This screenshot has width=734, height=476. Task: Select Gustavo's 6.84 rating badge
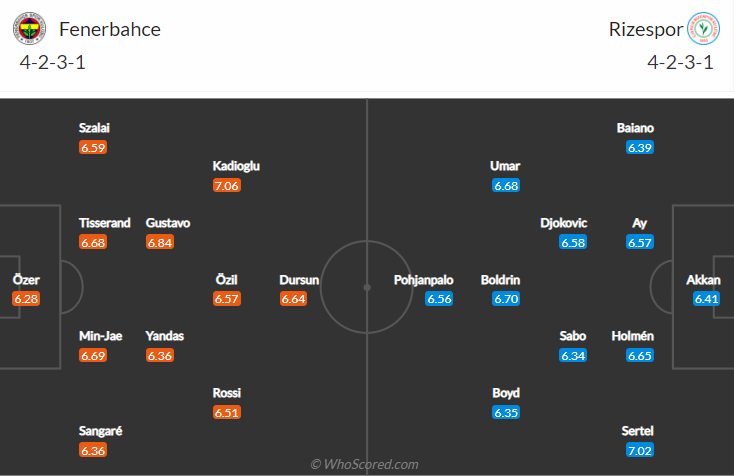[x=160, y=242]
